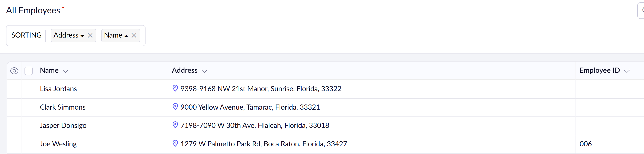This screenshot has width=644, height=154.
Task: Toggle Name sort ascending arrow
Action: point(126,36)
